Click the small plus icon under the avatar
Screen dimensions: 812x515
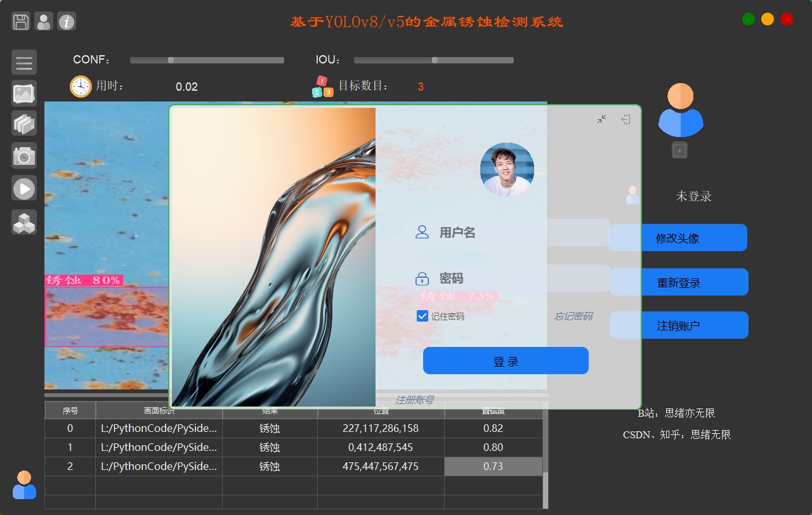(x=679, y=150)
